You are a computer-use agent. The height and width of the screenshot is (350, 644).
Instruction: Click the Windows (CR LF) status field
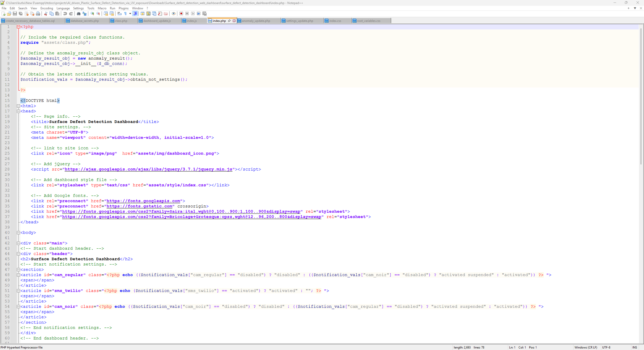586,347
